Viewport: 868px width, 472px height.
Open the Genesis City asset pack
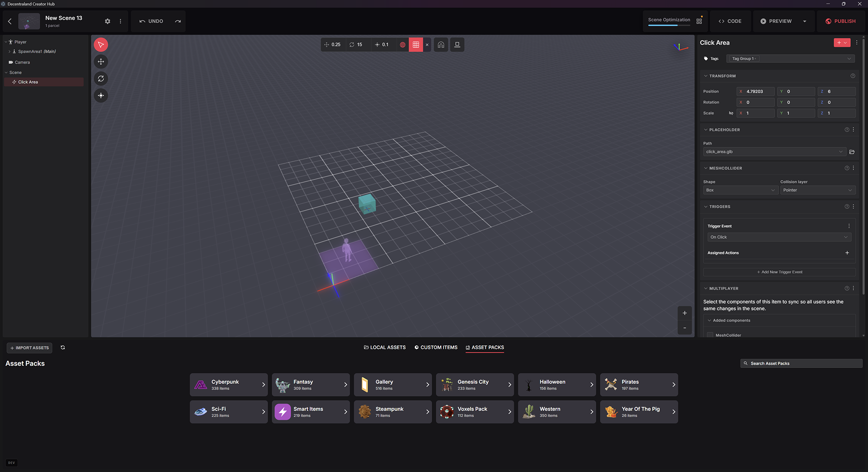475,385
